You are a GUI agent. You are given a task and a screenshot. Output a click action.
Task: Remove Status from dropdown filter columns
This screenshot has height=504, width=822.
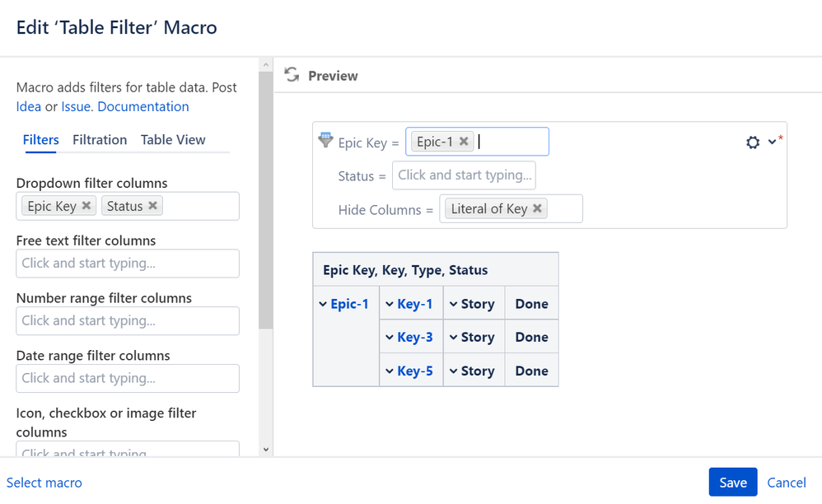click(x=152, y=206)
